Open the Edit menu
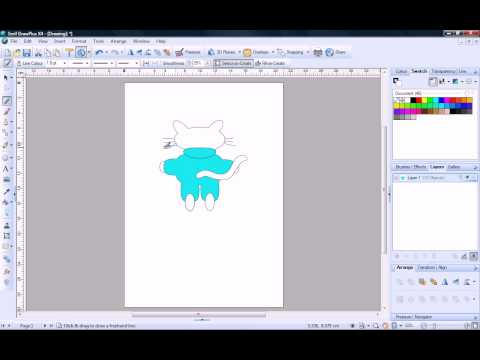Screen dimensions: 480x360 point(28,41)
